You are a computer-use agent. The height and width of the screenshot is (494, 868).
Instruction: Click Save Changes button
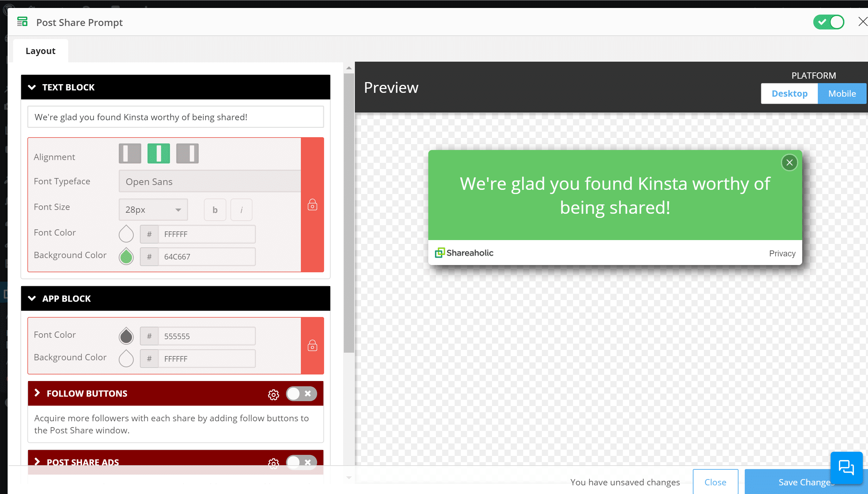[805, 482]
